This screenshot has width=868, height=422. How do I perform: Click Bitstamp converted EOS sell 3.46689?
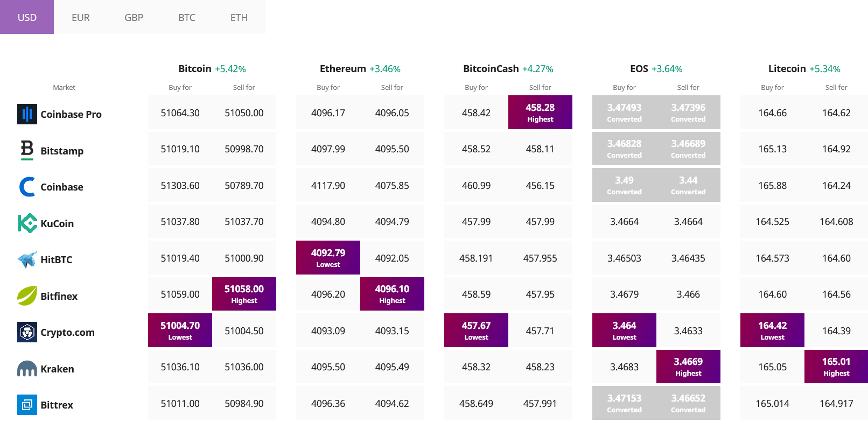coord(688,149)
